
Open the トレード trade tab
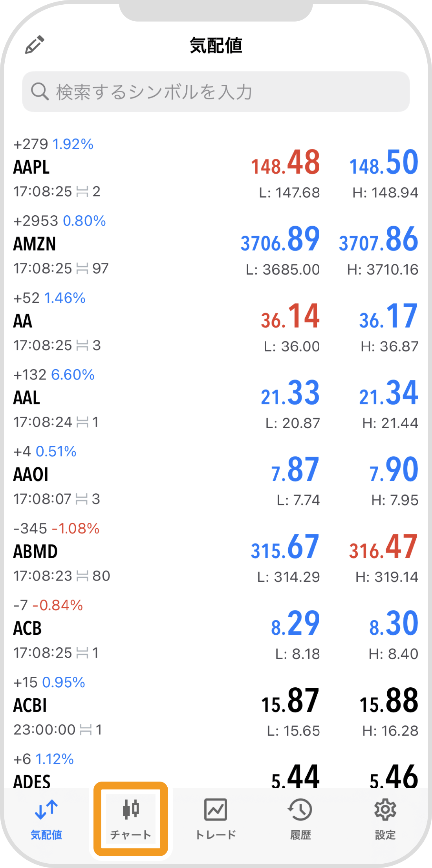(216, 819)
